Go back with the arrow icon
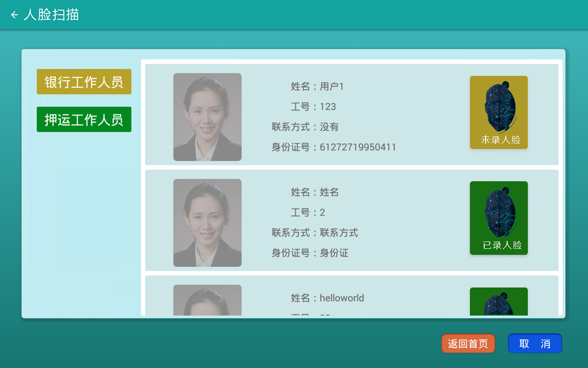 tap(15, 15)
